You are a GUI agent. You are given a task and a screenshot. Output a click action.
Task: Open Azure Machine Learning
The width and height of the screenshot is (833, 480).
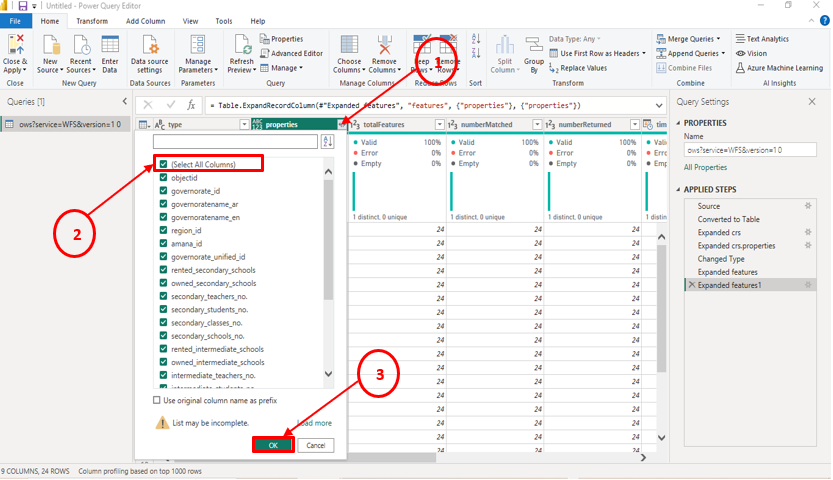(779, 68)
